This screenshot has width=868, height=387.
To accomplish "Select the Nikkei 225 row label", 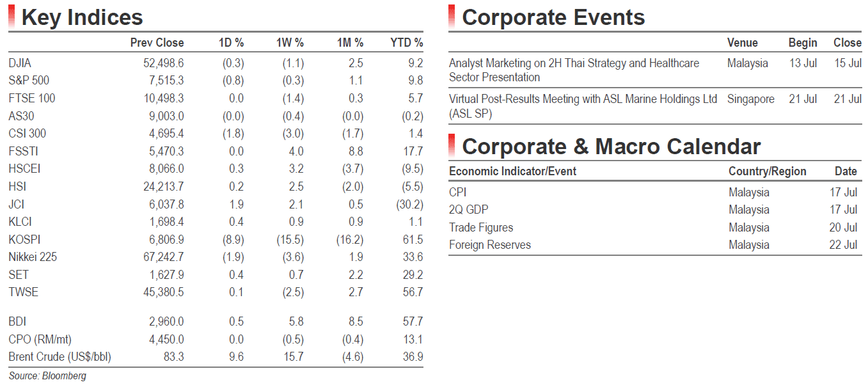I will click(32, 257).
